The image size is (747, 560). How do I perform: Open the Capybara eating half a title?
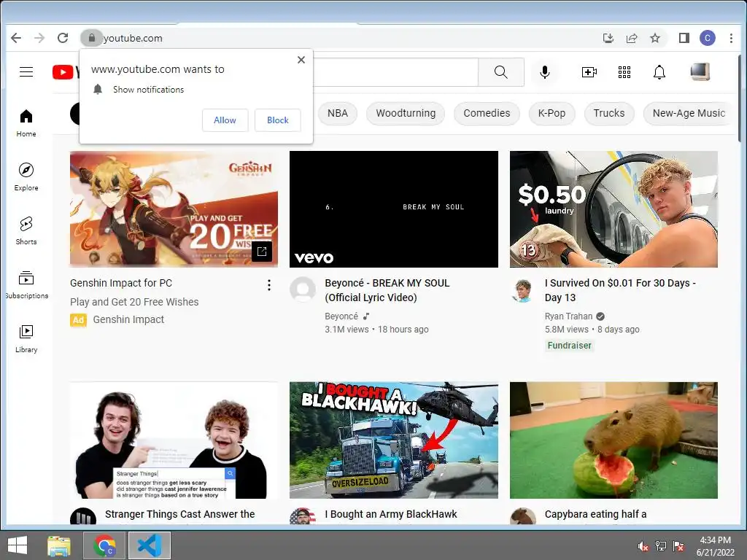click(595, 514)
